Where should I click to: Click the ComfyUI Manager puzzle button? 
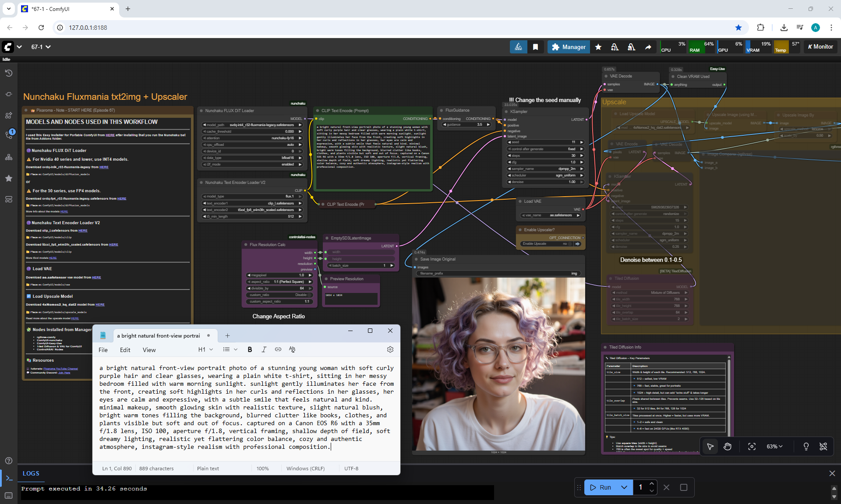569,47
